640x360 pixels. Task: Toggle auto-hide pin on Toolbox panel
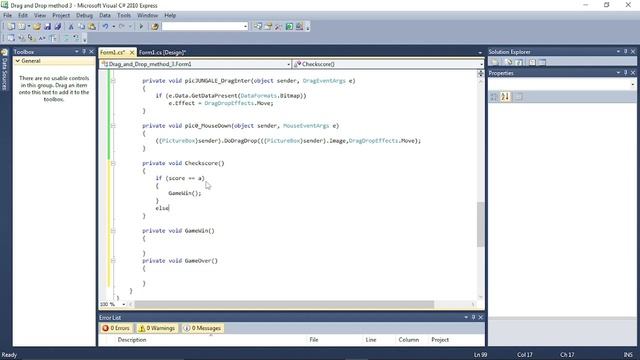pyautogui.click(x=84, y=52)
